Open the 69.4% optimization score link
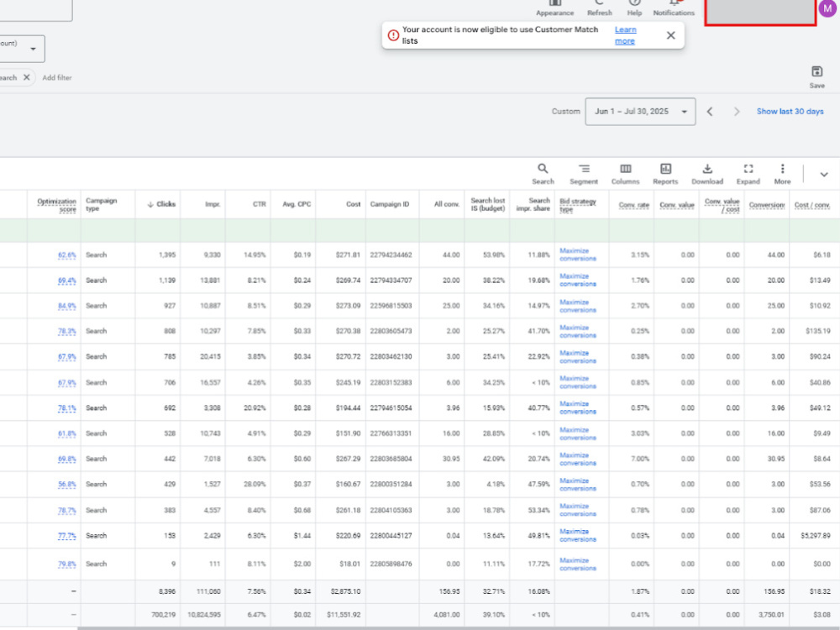The height and width of the screenshot is (630, 840). coord(67,281)
